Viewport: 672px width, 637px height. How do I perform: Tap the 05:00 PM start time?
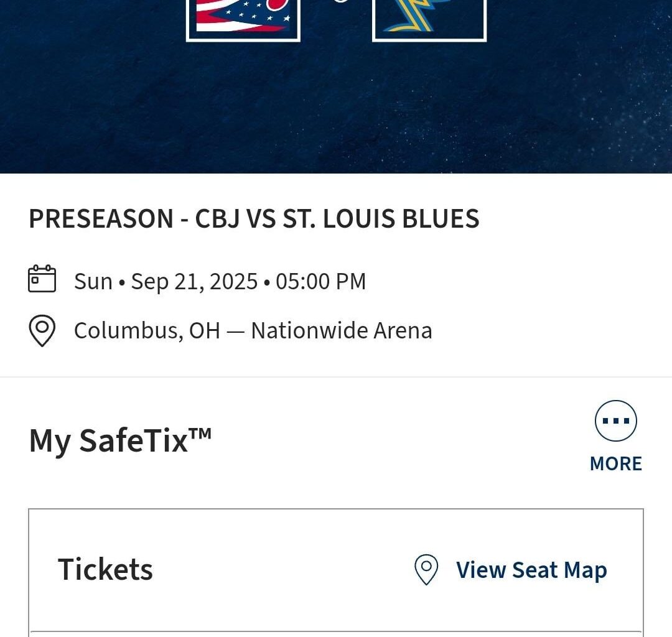[320, 281]
